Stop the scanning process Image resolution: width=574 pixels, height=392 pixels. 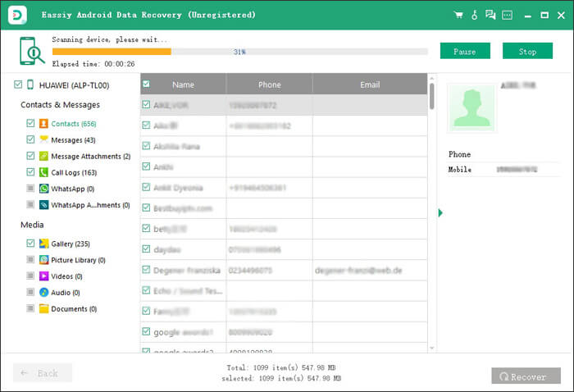527,52
